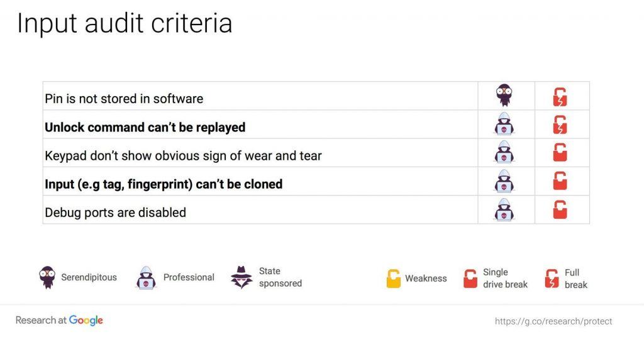This screenshot has width=644, height=337.
Task: Click the Professional legend icon
Action: 146,277
